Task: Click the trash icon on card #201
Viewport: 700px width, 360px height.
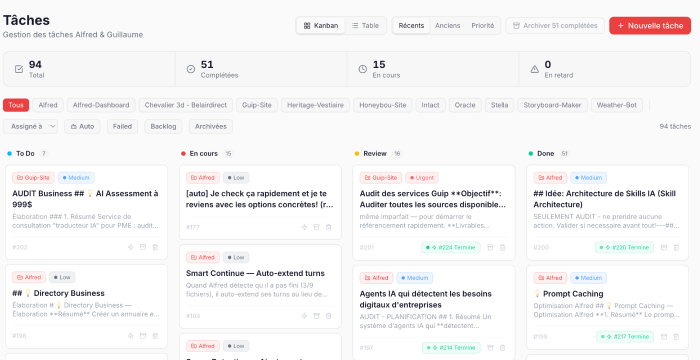Action: [x=502, y=247]
